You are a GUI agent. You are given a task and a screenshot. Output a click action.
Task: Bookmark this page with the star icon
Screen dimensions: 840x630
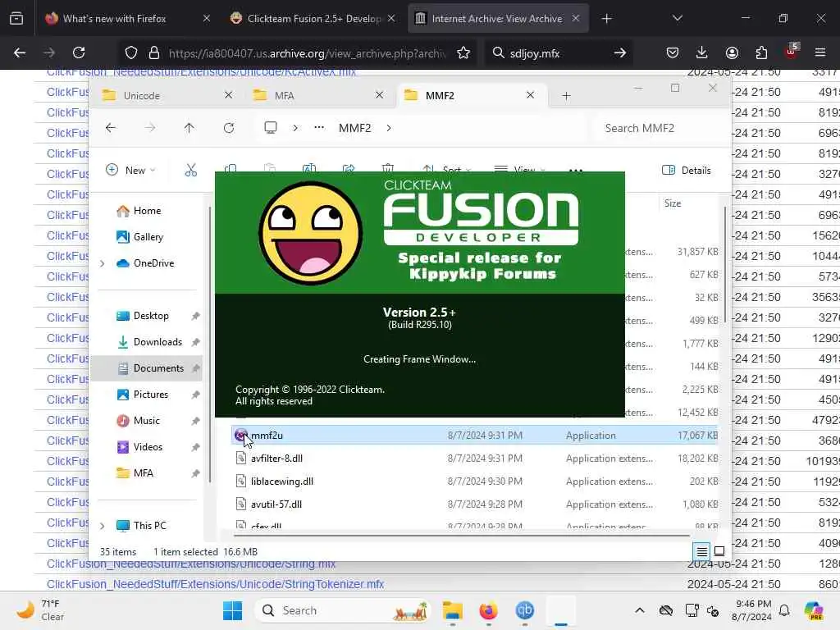(463, 52)
